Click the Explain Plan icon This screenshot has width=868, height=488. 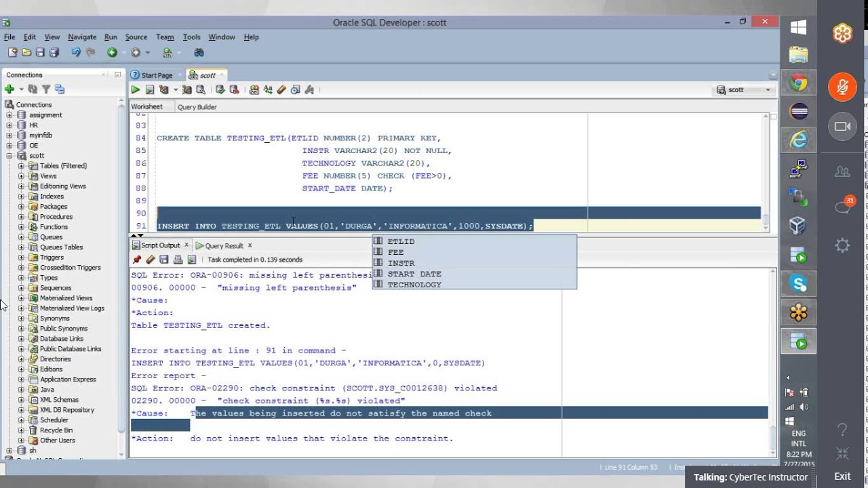(x=163, y=89)
